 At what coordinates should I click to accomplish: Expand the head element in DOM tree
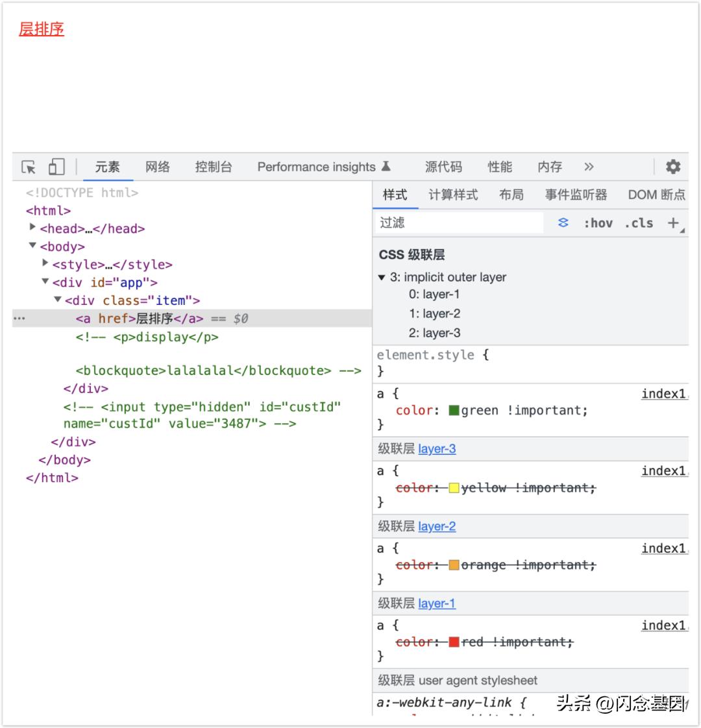[32, 228]
